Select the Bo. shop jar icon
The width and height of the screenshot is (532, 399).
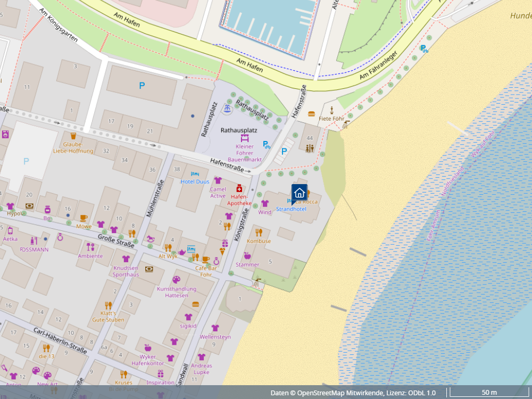click(x=47, y=209)
